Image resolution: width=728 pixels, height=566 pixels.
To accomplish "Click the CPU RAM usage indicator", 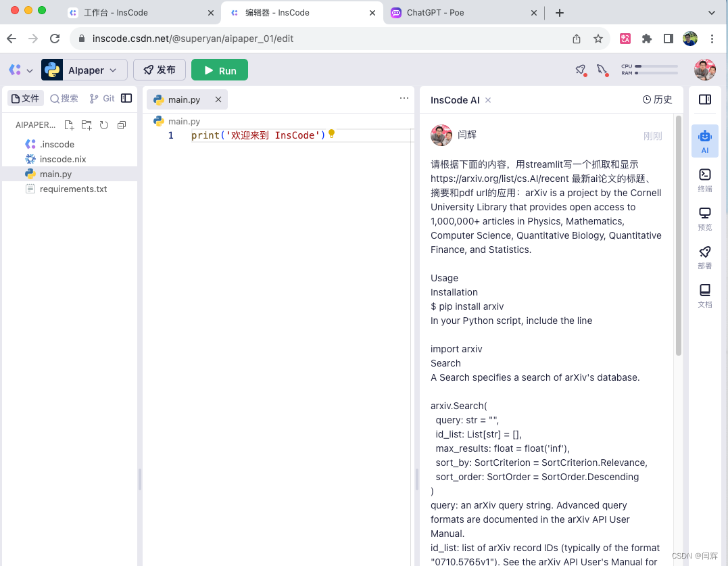I will [x=649, y=70].
